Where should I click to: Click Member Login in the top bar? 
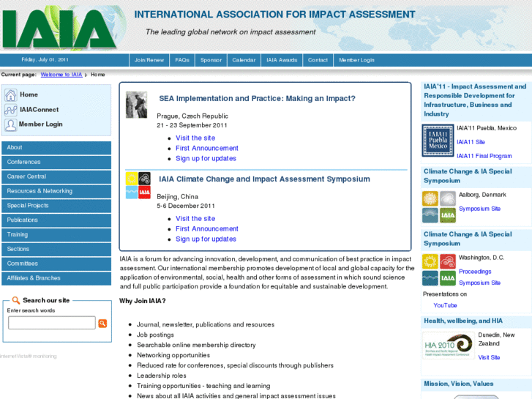356,60
